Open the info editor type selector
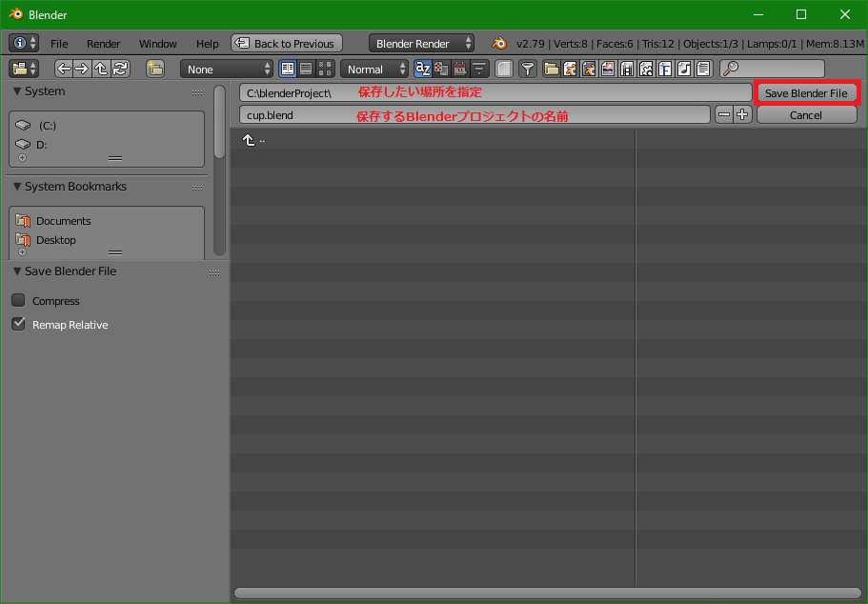The image size is (868, 604). point(24,43)
